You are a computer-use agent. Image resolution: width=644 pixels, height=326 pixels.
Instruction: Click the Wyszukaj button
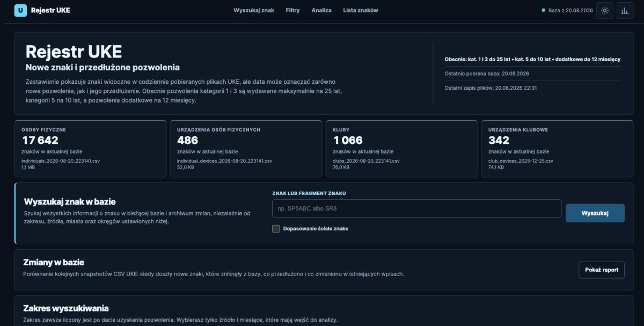[595, 213]
